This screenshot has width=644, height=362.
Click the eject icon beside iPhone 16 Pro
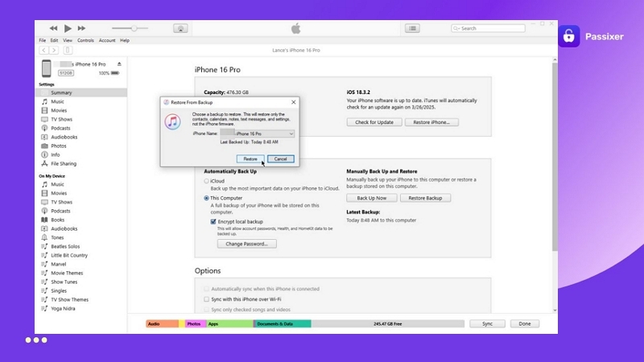tap(119, 64)
